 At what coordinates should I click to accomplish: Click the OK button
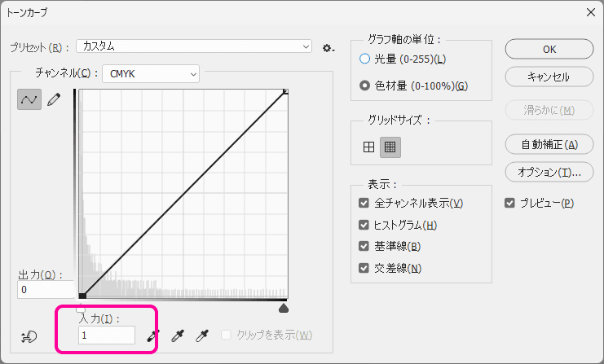point(549,49)
